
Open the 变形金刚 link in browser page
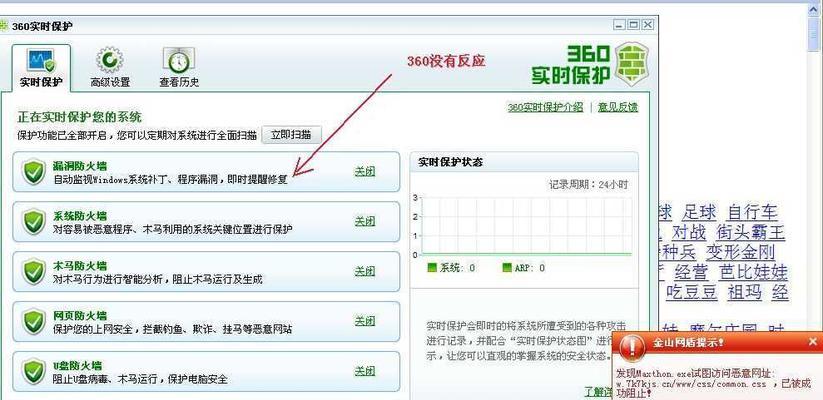741,252
